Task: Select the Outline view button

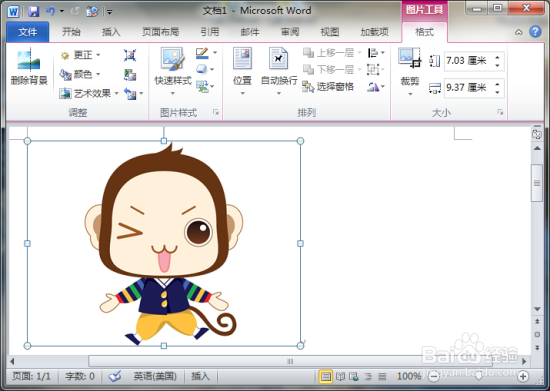Action: click(x=368, y=377)
